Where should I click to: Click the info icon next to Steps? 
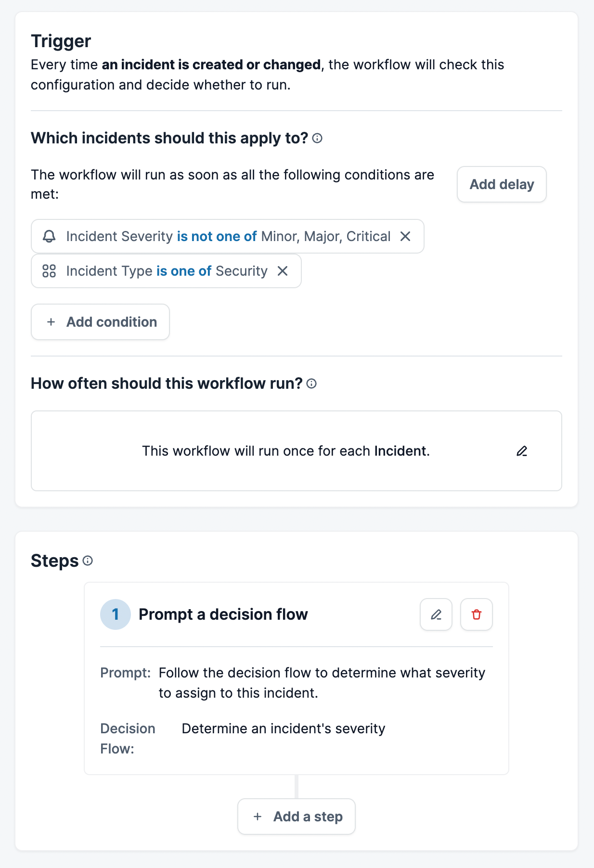point(88,561)
